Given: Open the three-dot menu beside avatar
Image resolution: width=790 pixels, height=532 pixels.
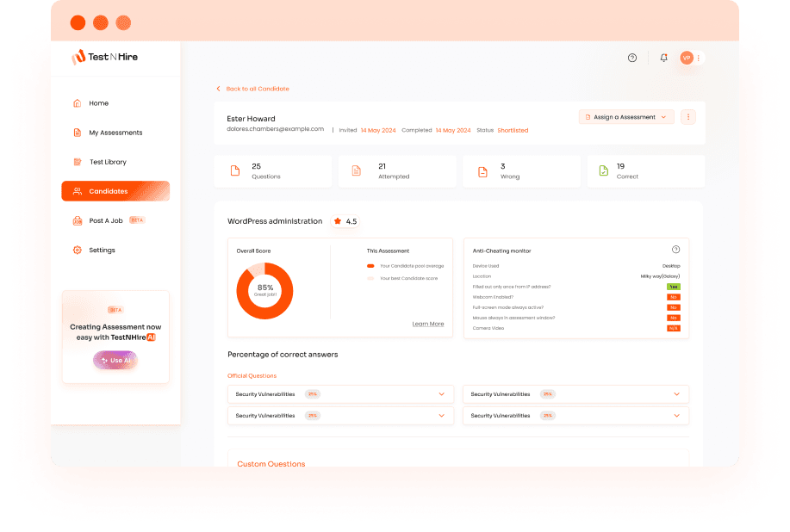Looking at the screenshot, I should coord(699,58).
